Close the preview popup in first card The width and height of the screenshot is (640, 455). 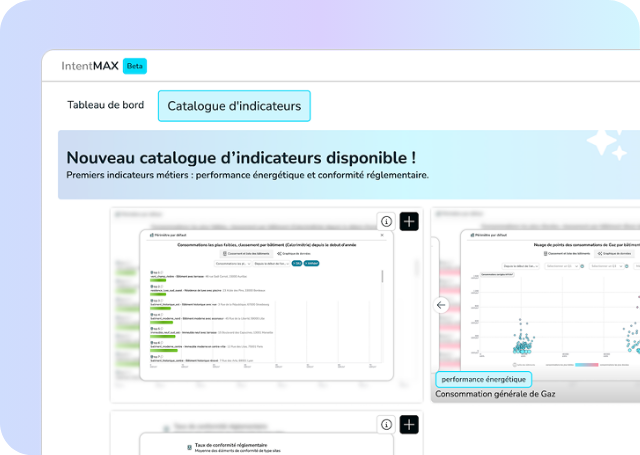[379, 237]
